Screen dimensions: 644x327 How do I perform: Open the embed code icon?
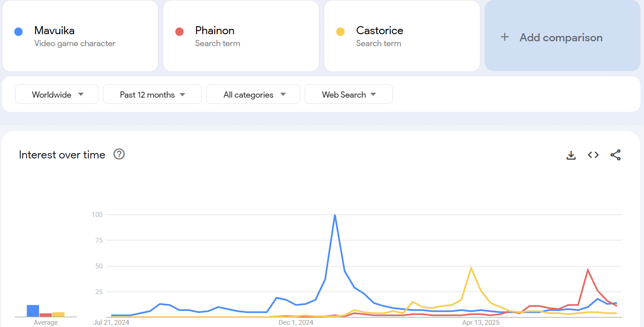(593, 155)
